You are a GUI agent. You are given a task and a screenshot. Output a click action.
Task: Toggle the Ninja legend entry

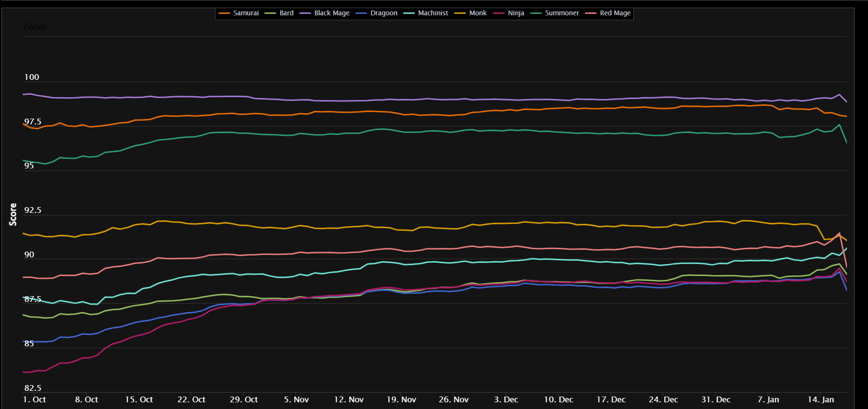[x=508, y=13]
